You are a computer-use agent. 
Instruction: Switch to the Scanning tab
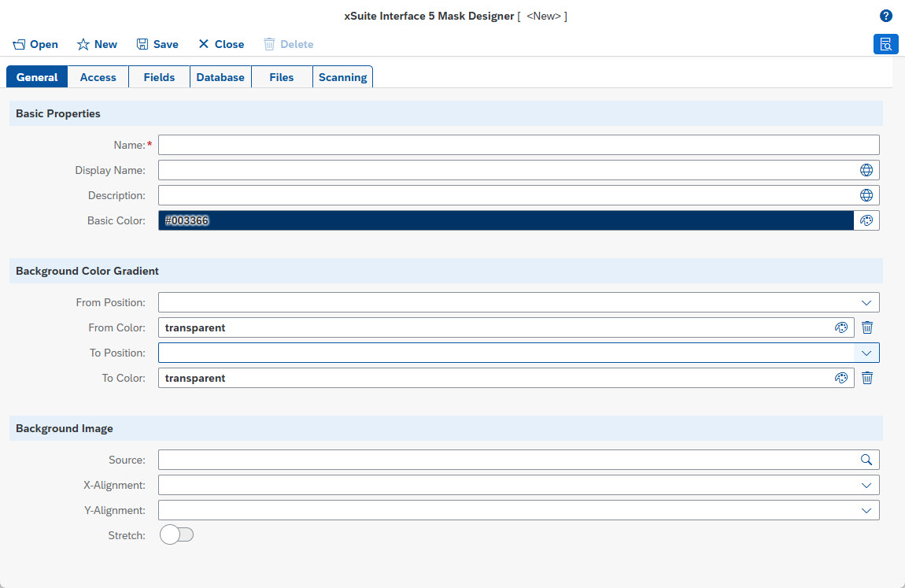click(342, 76)
